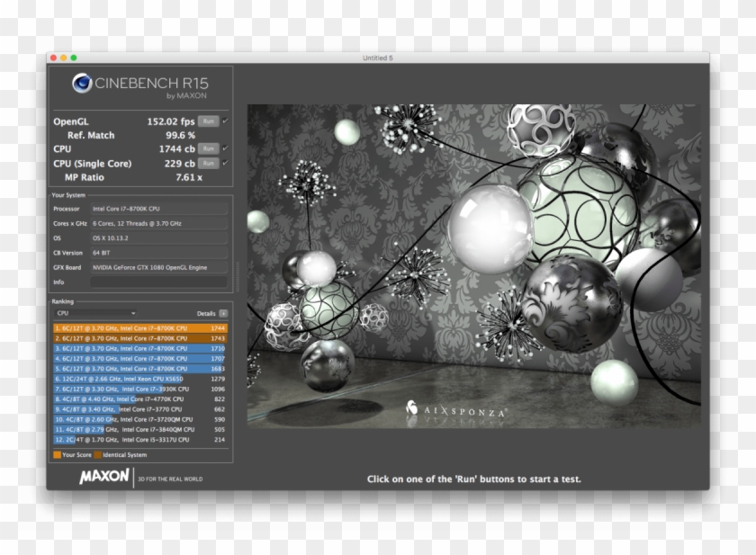This screenshot has width=756, height=555.
Task: Click the rendered spheres preview image
Action: click(x=474, y=266)
